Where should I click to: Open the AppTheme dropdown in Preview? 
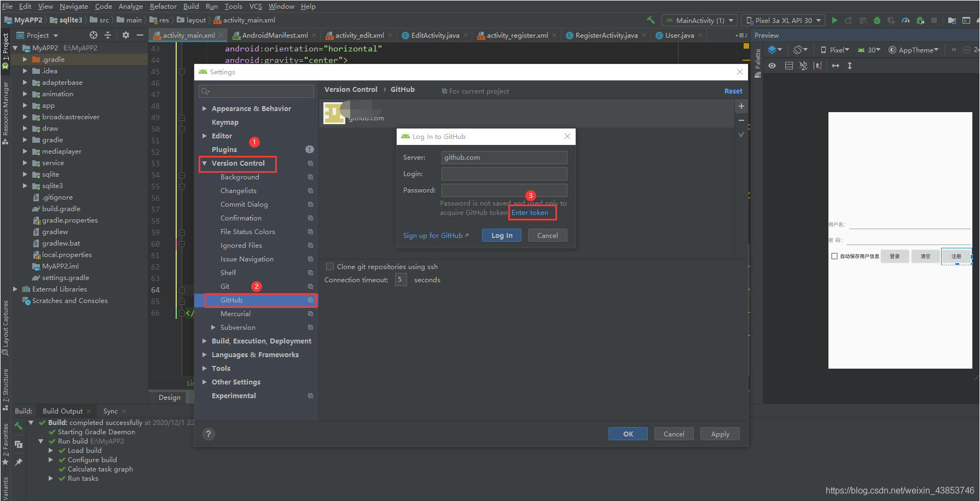pyautogui.click(x=913, y=50)
